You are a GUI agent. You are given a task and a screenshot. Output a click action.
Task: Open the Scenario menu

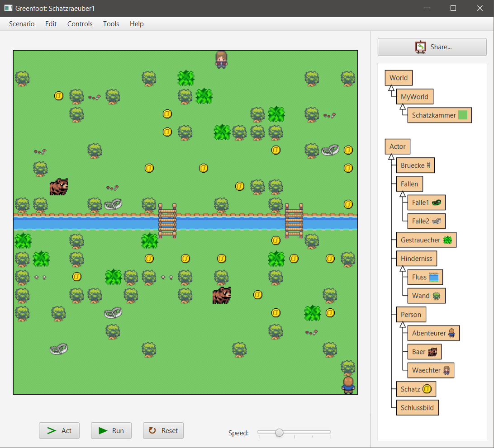click(22, 24)
